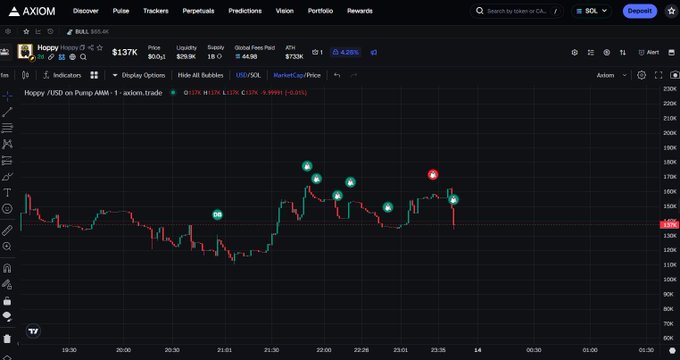The height and width of the screenshot is (360, 680).
Task: Open the Indicators menu
Action: pos(62,75)
